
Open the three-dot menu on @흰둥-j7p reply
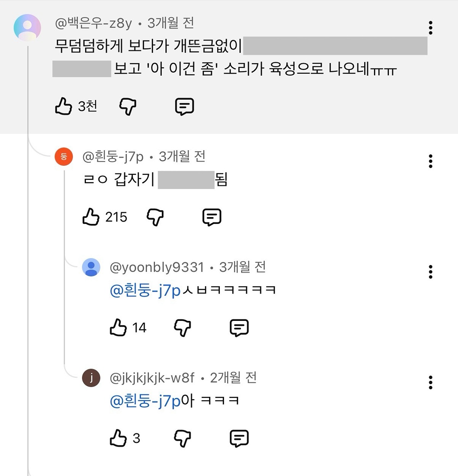click(431, 161)
